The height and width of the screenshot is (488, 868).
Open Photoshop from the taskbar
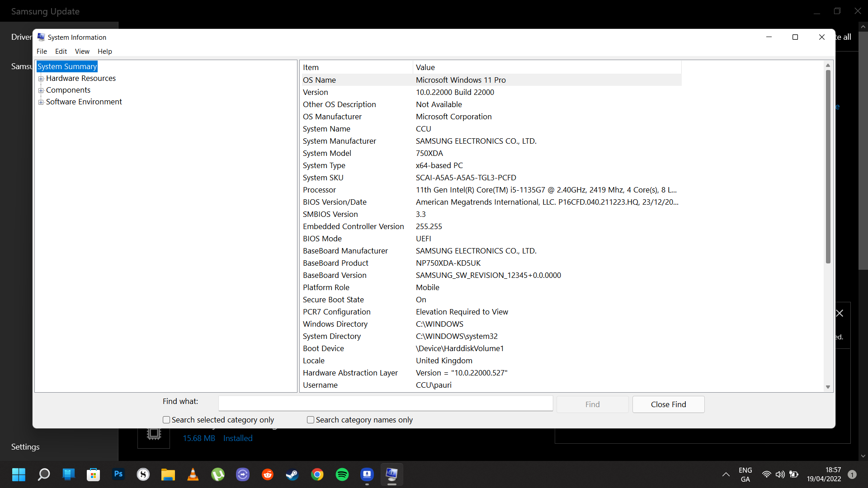point(118,474)
